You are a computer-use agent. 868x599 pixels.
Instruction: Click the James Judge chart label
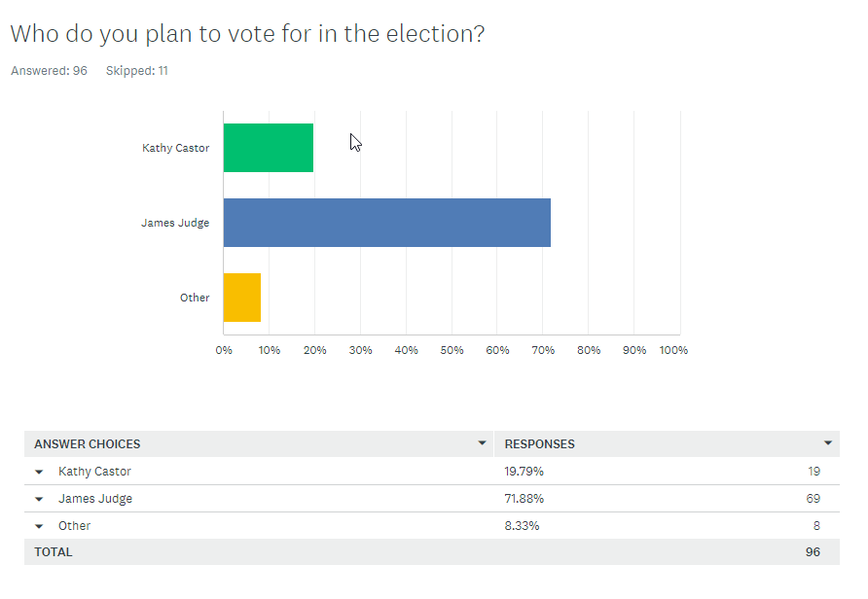point(176,222)
